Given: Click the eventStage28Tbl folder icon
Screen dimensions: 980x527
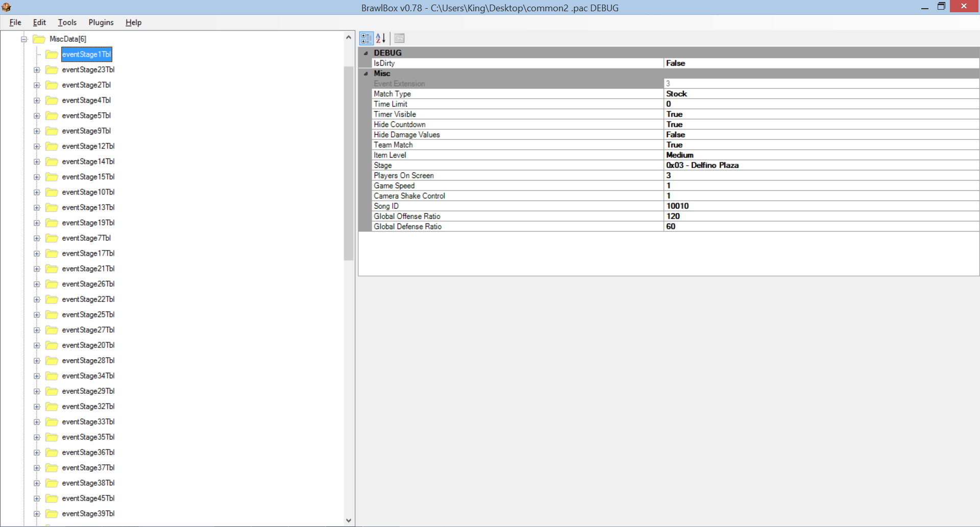Looking at the screenshot, I should coord(52,360).
